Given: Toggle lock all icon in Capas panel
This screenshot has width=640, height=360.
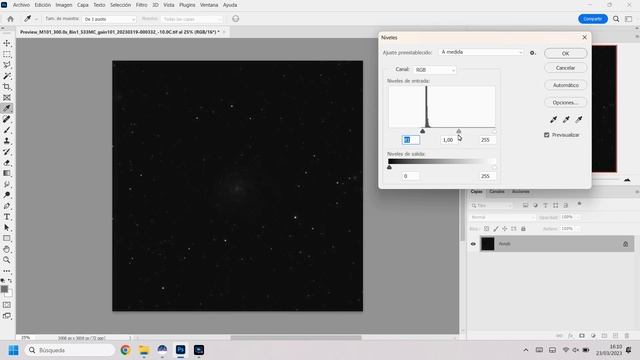Looking at the screenshot, I should click(523, 229).
